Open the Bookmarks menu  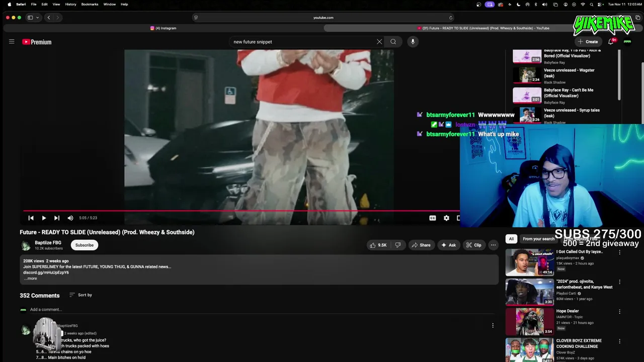(x=90, y=4)
